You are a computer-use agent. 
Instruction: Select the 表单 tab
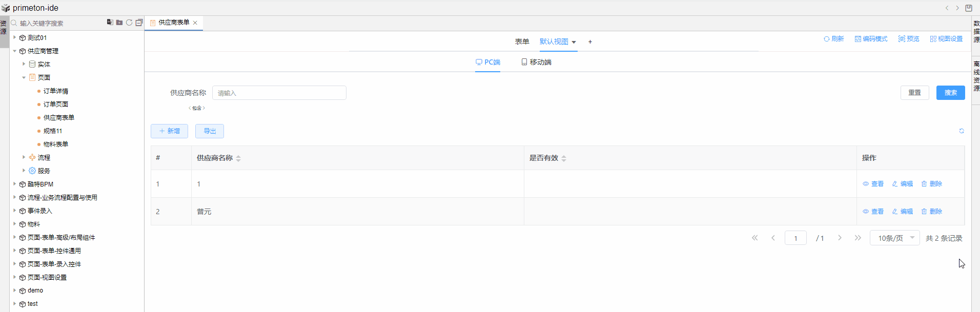coord(522,41)
